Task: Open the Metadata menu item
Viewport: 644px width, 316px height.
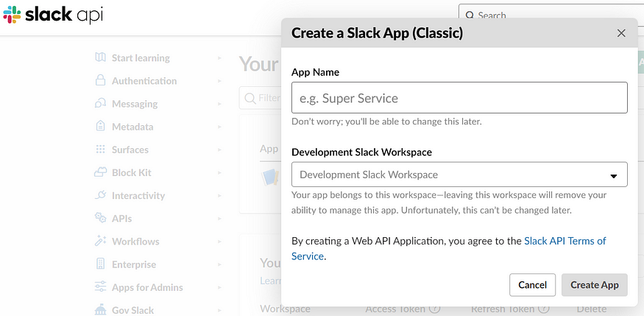Action: pos(132,127)
